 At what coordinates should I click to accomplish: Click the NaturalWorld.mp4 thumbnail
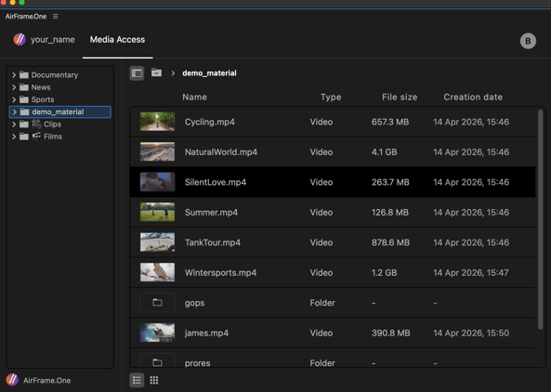tap(157, 151)
